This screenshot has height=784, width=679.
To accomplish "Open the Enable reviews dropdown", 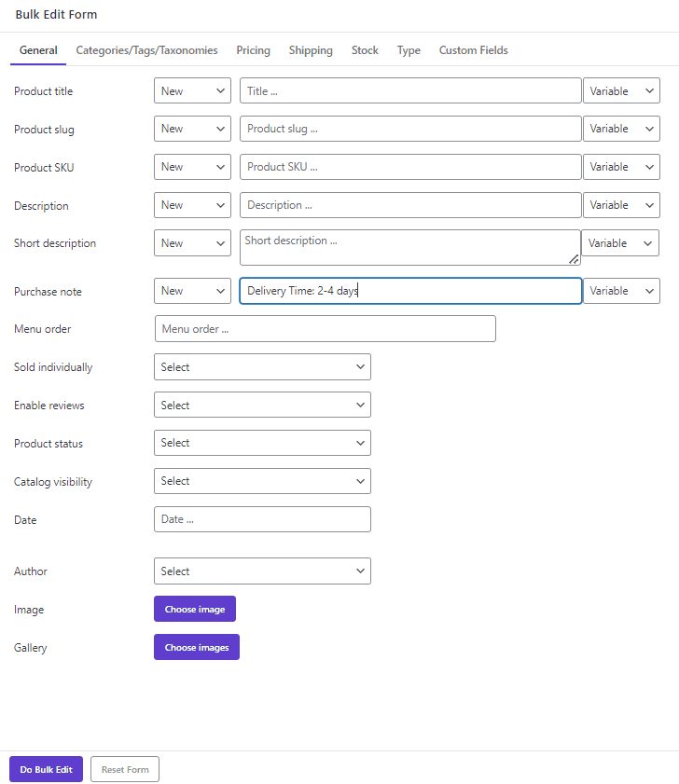I will pos(262,405).
